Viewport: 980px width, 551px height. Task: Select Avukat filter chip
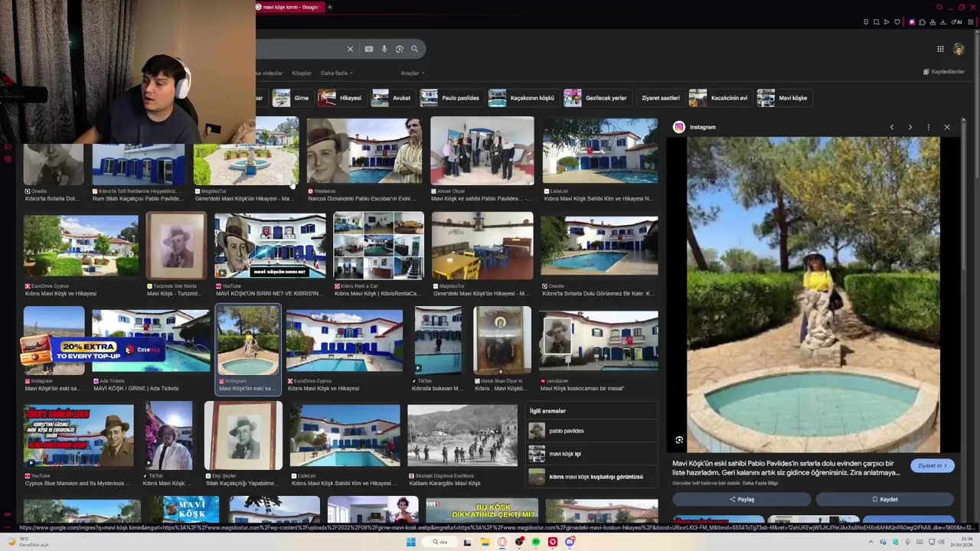(392, 98)
